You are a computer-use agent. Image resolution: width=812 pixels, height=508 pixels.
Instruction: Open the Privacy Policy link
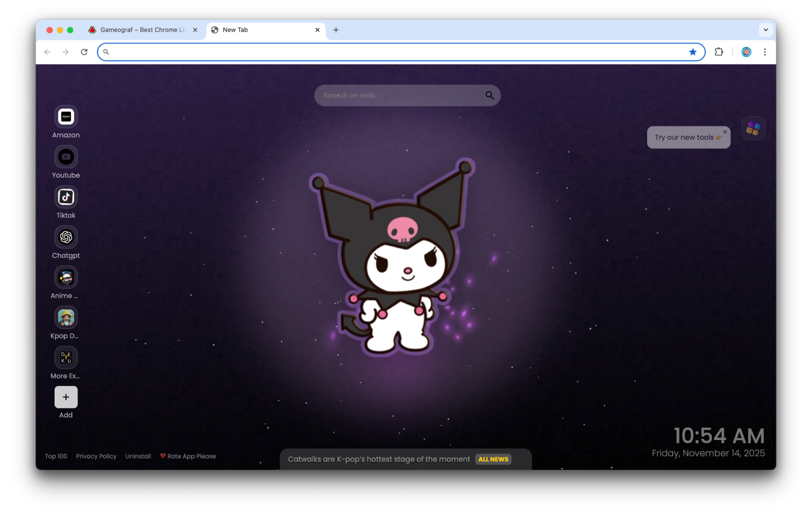point(96,456)
